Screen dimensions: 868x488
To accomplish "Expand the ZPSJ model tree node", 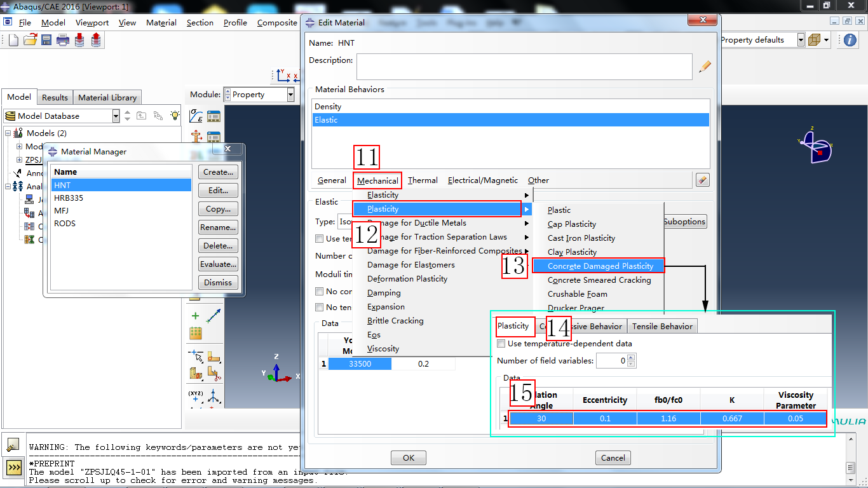I will (x=19, y=160).
